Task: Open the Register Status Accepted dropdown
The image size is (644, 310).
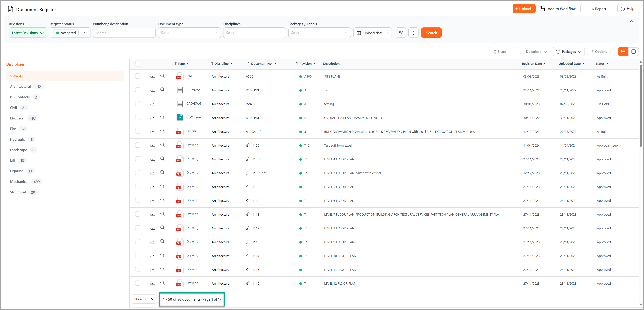Action: click(70, 33)
